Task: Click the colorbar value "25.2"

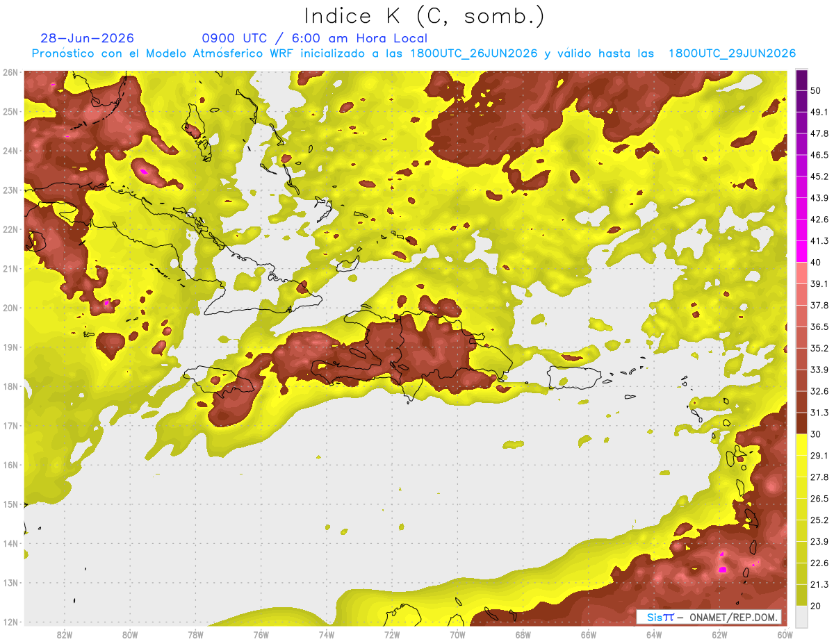Action: point(819,520)
